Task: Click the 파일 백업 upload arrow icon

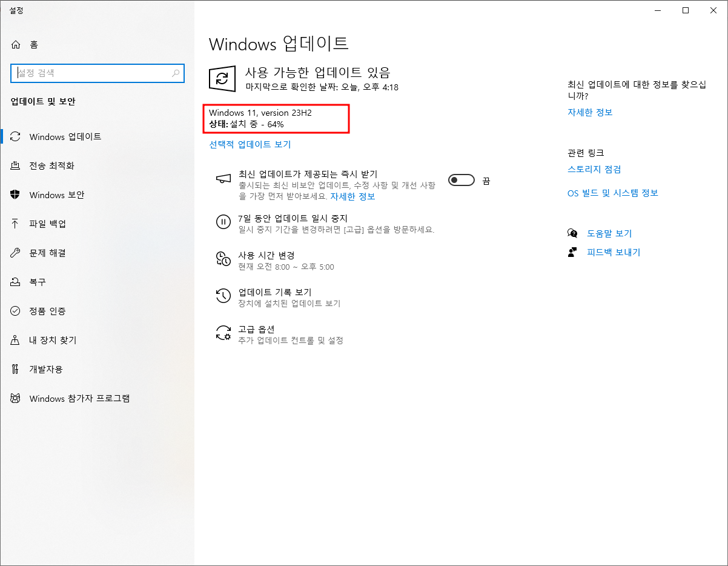Action: tap(16, 224)
